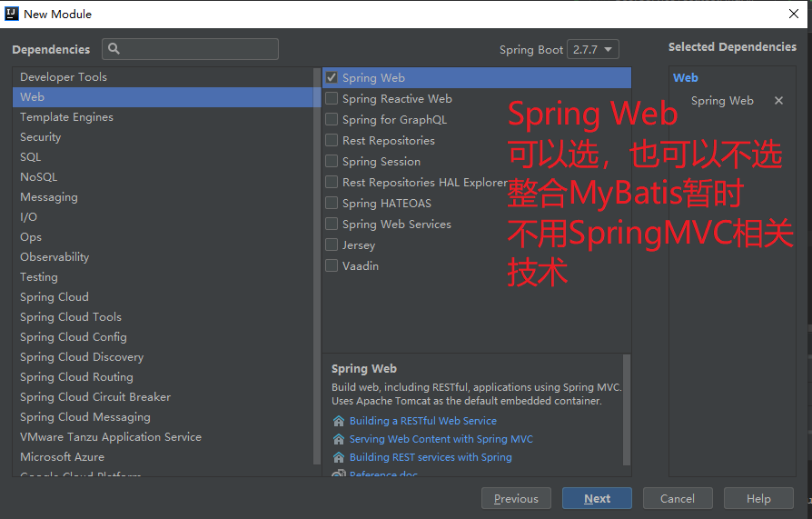Check Spring for GraphQL

332,119
